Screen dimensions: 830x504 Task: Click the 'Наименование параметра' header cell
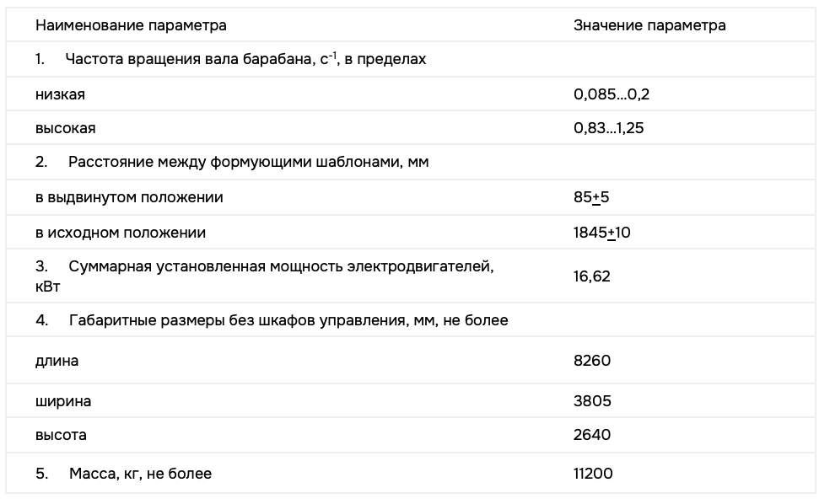pyautogui.click(x=131, y=25)
